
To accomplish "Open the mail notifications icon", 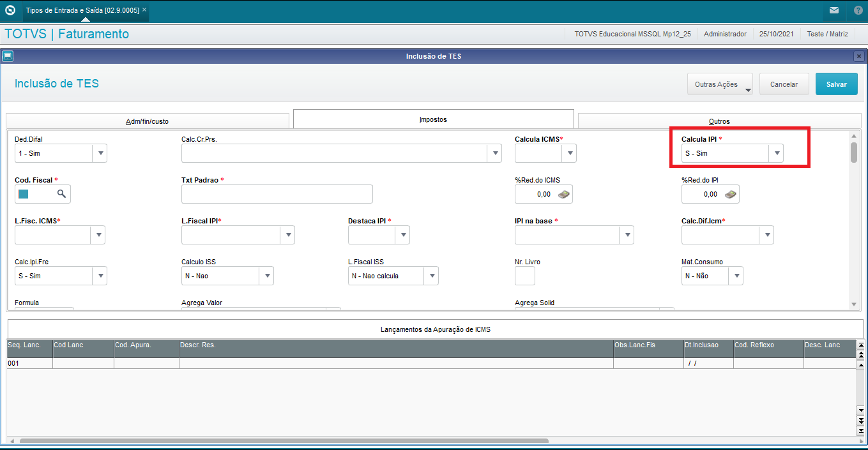I will 834,10.
